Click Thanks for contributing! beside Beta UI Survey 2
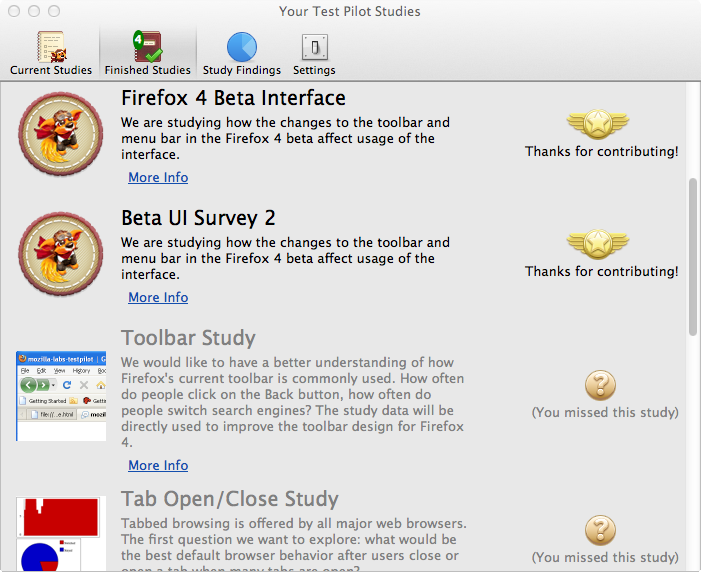 click(x=602, y=271)
